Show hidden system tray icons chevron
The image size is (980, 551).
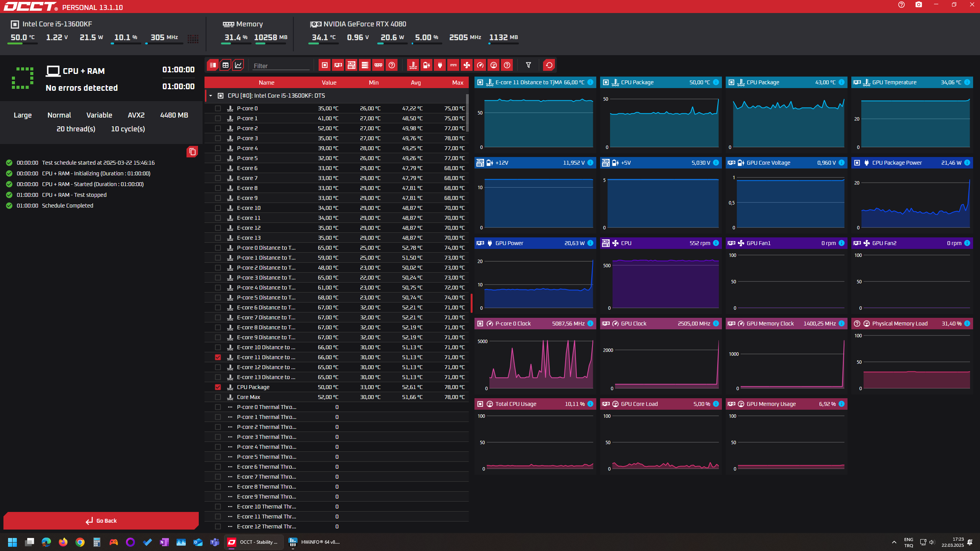894,542
